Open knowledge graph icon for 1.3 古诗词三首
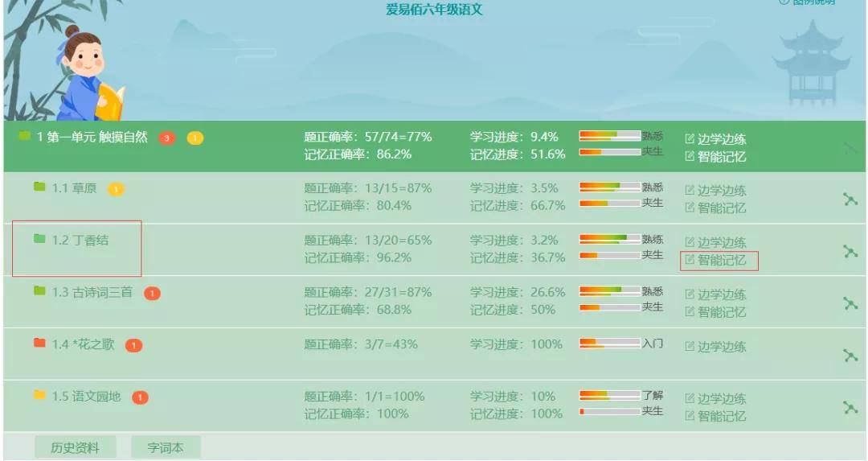The image size is (868, 461). coord(850,303)
